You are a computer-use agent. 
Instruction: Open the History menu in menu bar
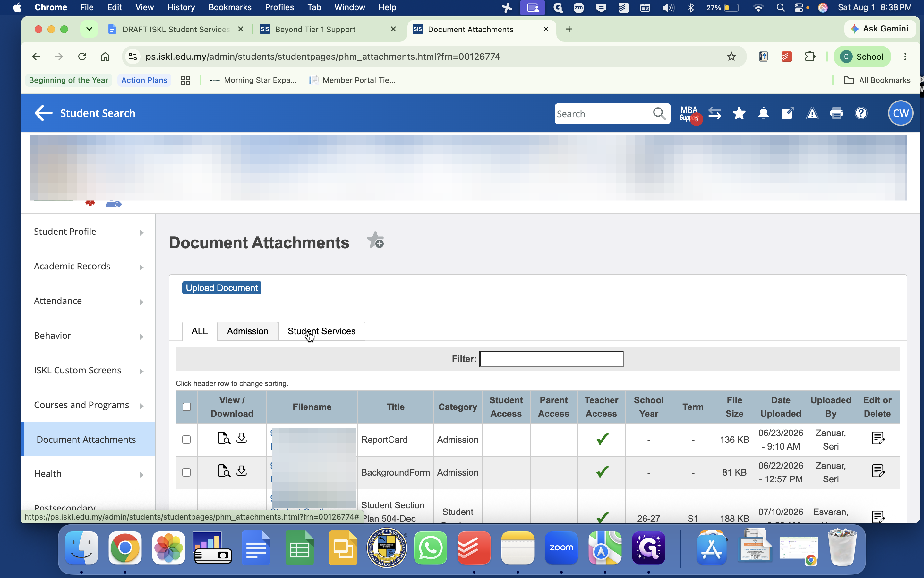tap(181, 7)
